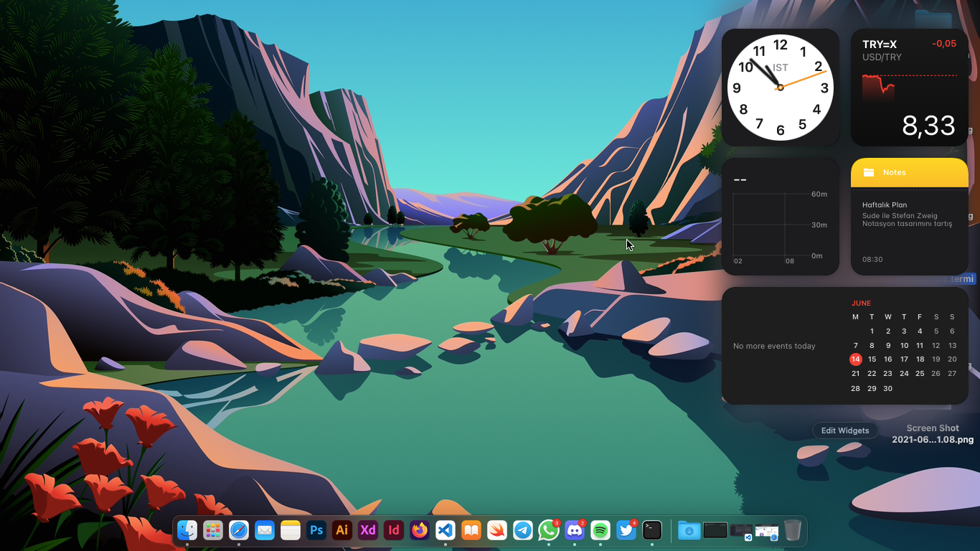Click the 8,33 USD/TRY price value

(x=928, y=126)
